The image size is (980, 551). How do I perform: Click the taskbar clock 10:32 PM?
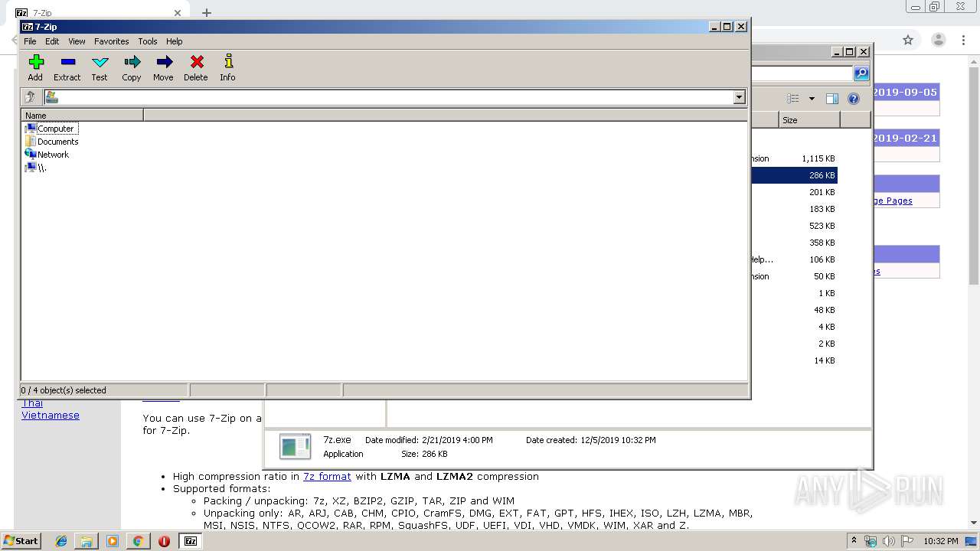pos(940,541)
